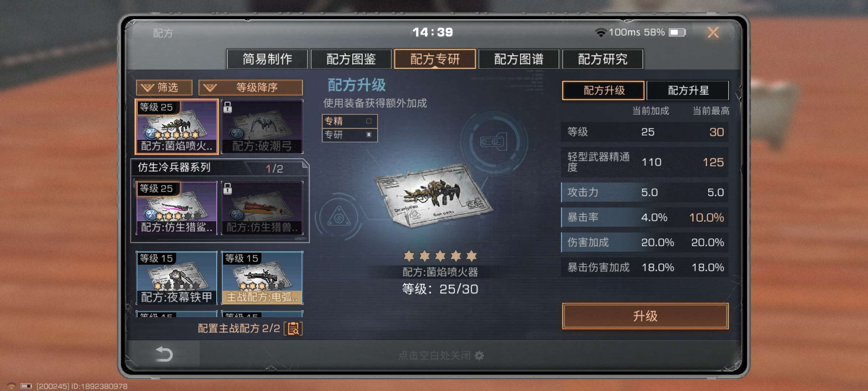This screenshot has width=868, height=391.
Task: Collapse the 仿生冷兵器系列 group header
Action: pyautogui.click(x=220, y=168)
